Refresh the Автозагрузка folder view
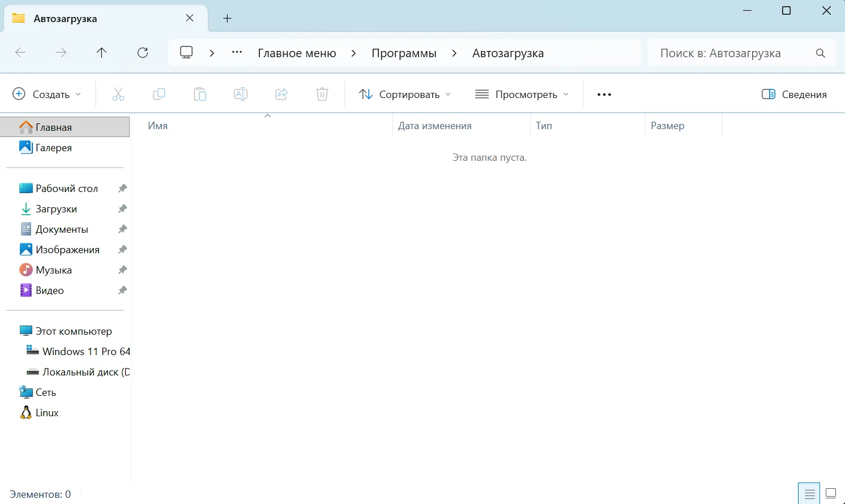The image size is (845, 504). coord(143,53)
